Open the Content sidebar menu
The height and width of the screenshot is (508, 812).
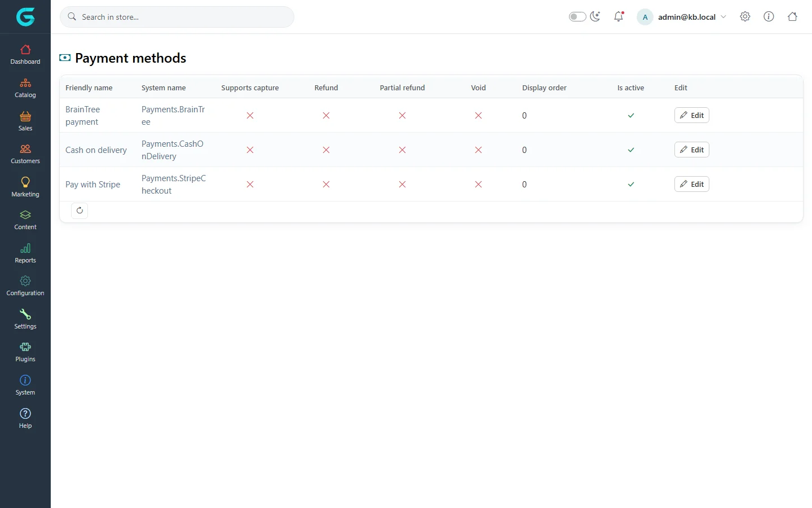click(25, 220)
